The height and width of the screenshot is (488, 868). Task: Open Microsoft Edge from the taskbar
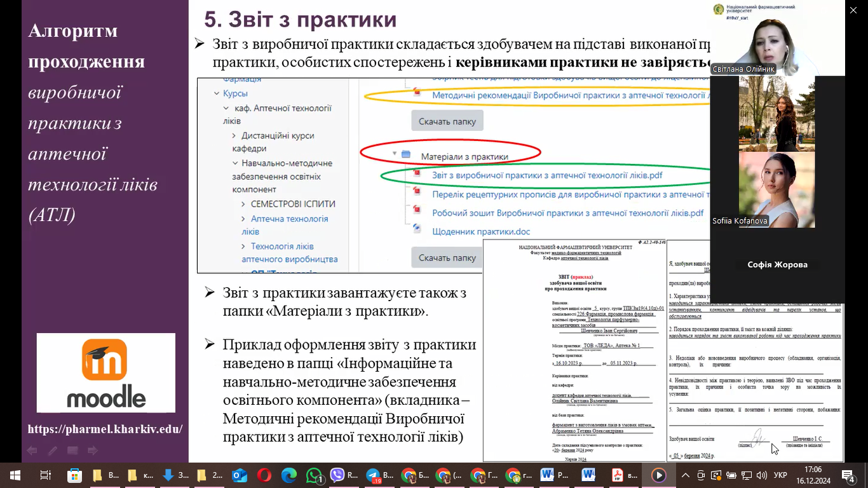tap(289, 475)
